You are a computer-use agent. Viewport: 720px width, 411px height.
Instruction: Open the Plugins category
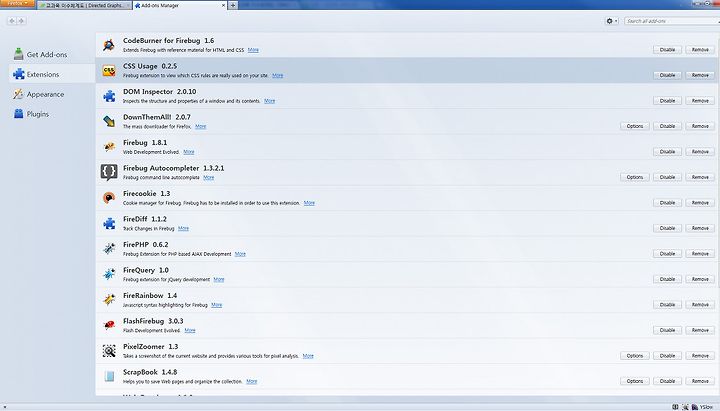coord(51,114)
